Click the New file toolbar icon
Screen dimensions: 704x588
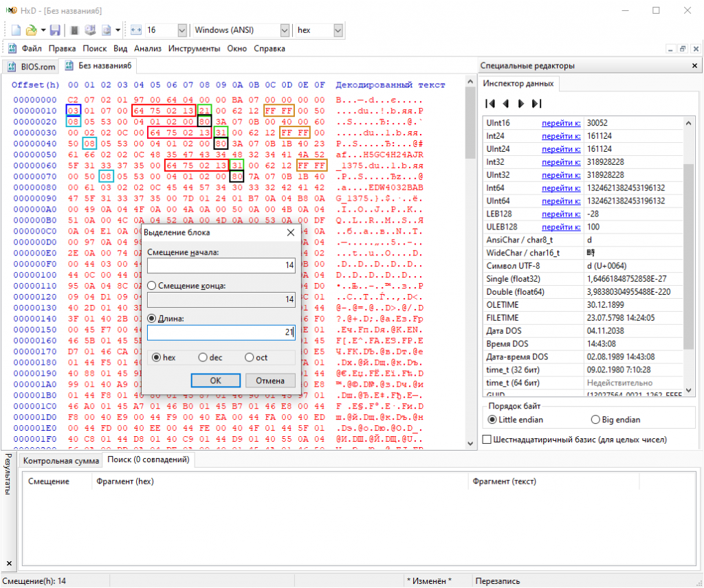click(x=16, y=30)
